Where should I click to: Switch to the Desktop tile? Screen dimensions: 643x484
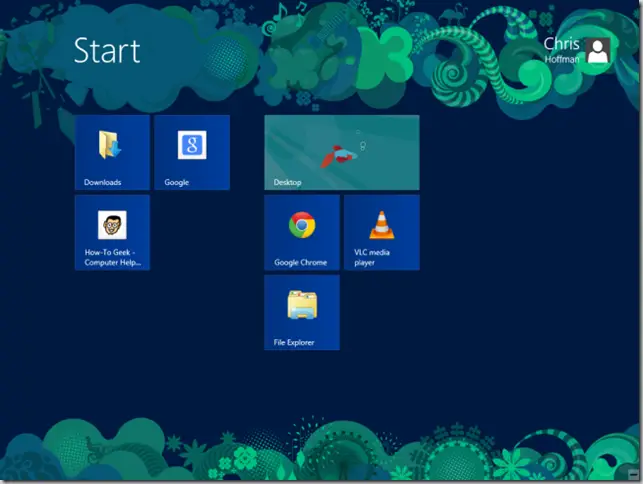pyautogui.click(x=342, y=153)
